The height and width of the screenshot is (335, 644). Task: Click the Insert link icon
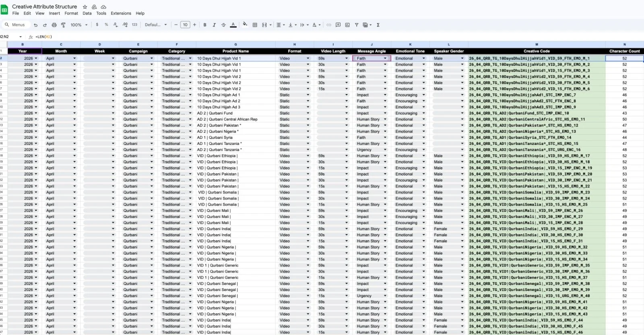pos(329,25)
